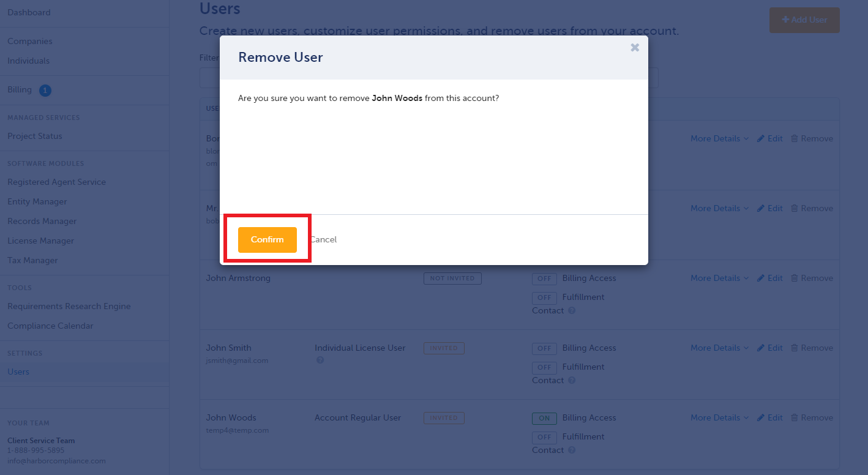
Task: Expand More Details for John Armstrong
Action: point(719,278)
